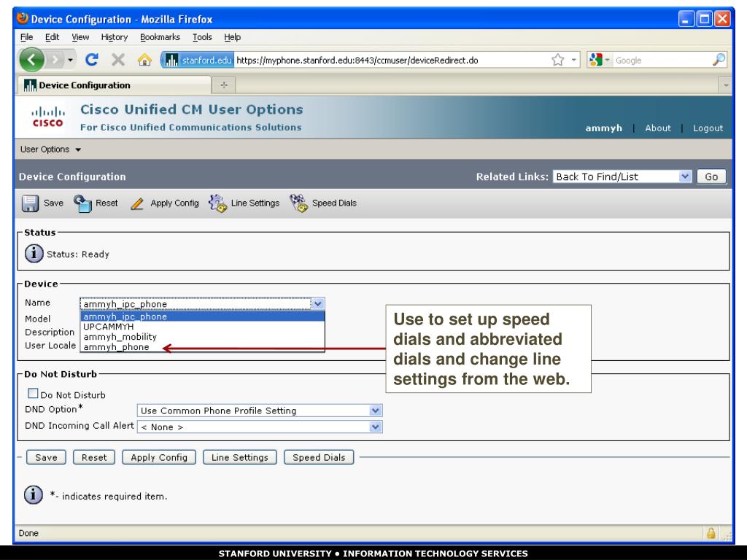Screen dimensions: 747x560
Task: Click the stop loading X icon
Action: pyautogui.click(x=118, y=60)
